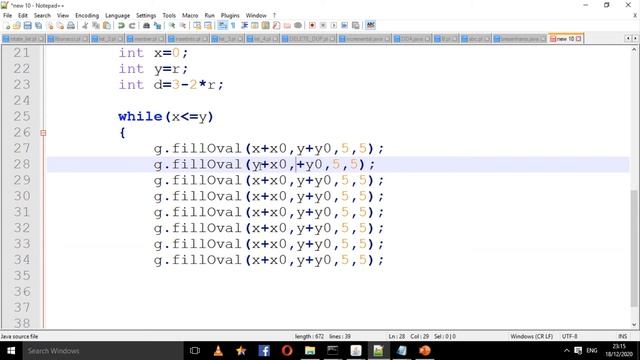
Task: Click the Replace toolbar icon
Action: coord(157,25)
